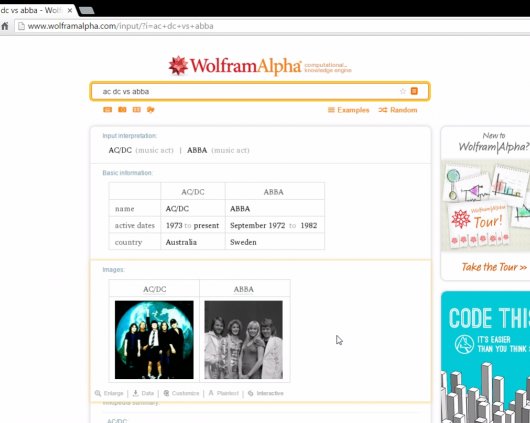Viewport: 530px width, 423px height.
Task: Click the ABBA header in the Images table
Action: pyautogui.click(x=244, y=289)
